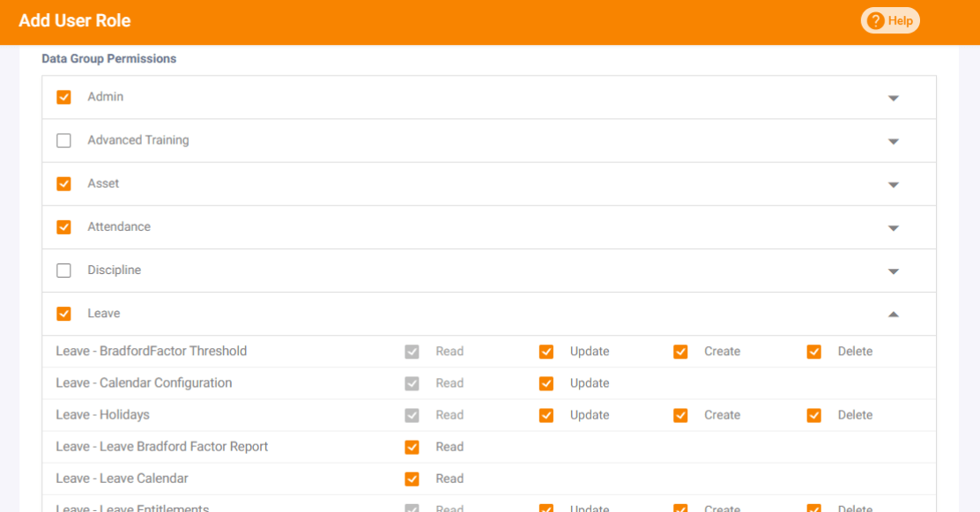Viewport: 980px width, 512px height.
Task: Toggle Read for Leave Calendar
Action: point(412,479)
